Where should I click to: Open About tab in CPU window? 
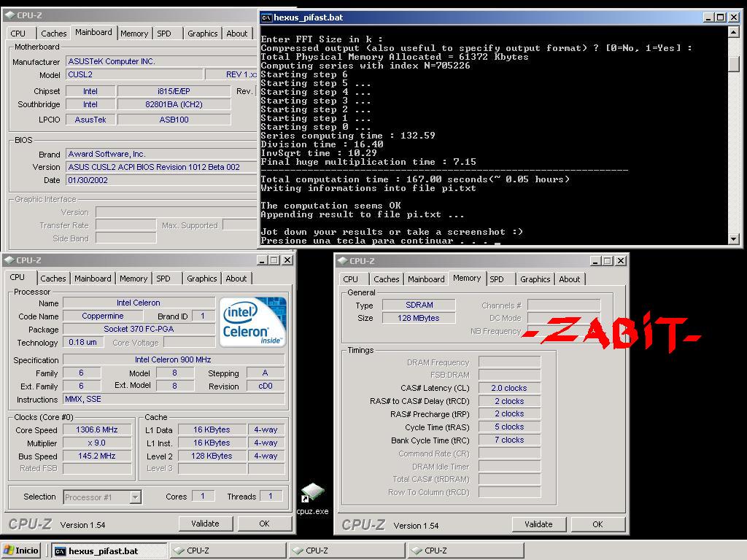(x=236, y=279)
